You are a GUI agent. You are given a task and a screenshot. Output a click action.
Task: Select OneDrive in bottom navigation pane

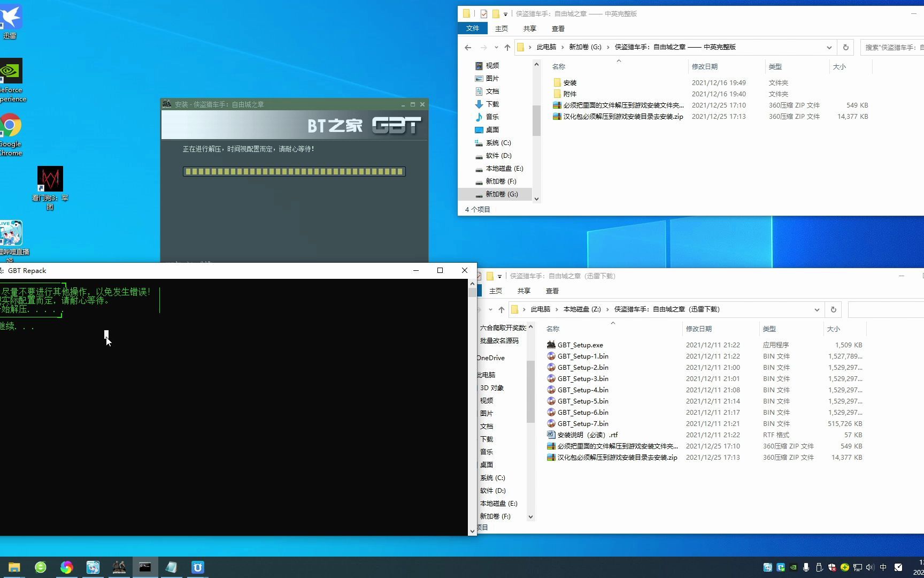tap(490, 358)
